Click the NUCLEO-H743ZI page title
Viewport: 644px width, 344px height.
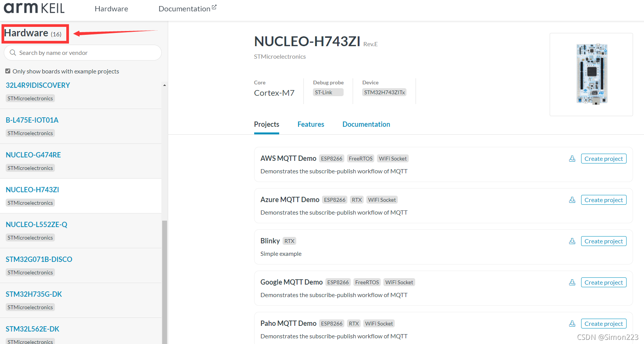click(307, 42)
